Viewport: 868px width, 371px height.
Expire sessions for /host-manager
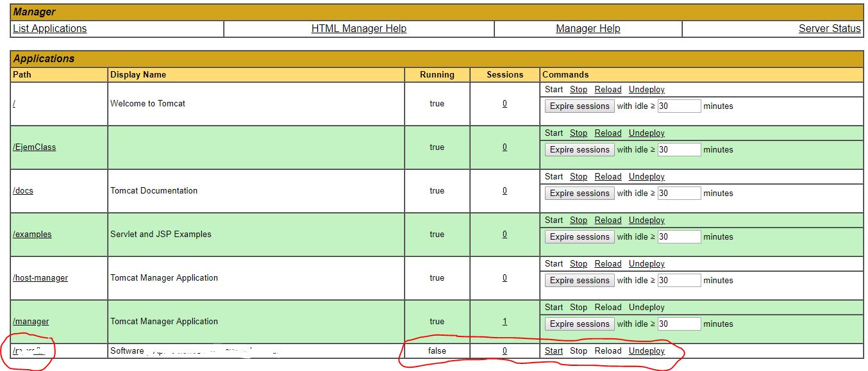pyautogui.click(x=580, y=281)
